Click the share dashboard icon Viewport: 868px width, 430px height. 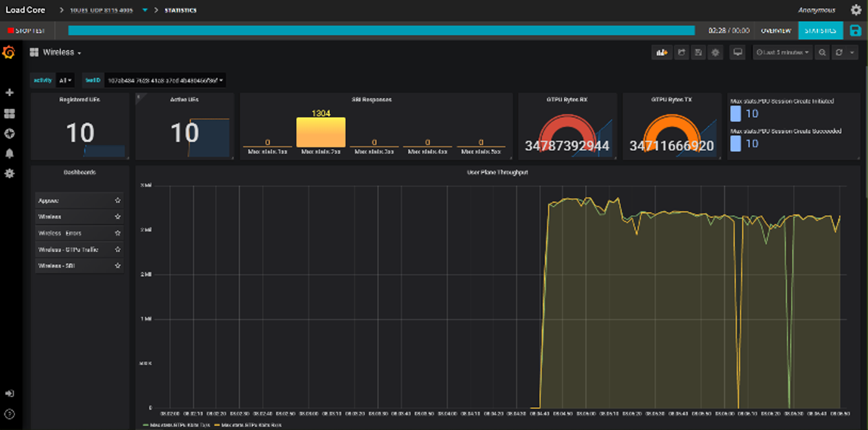[x=681, y=52]
